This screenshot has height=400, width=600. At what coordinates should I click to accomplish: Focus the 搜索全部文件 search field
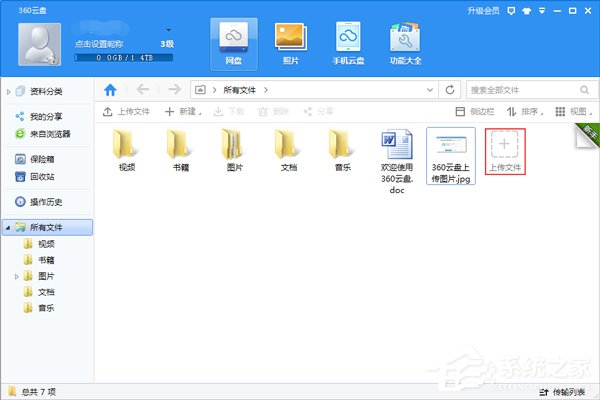pos(524,90)
